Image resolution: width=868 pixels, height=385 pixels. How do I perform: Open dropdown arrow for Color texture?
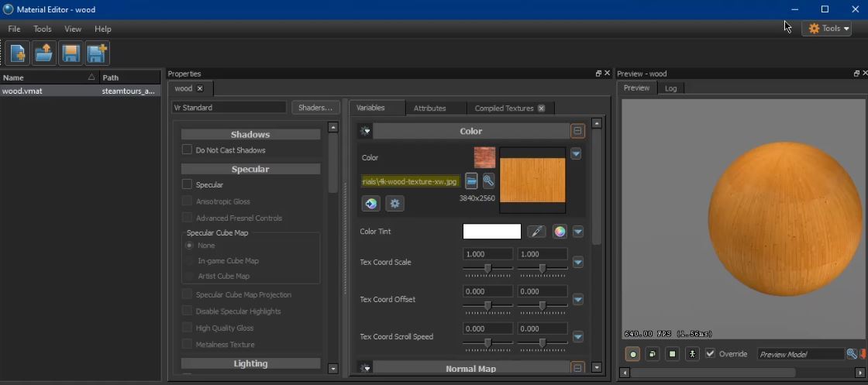[x=576, y=154]
